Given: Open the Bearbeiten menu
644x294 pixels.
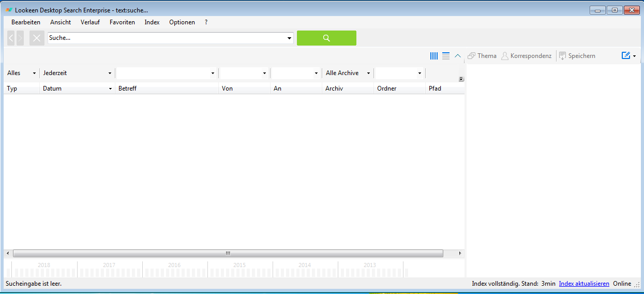Looking at the screenshot, I should (26, 22).
